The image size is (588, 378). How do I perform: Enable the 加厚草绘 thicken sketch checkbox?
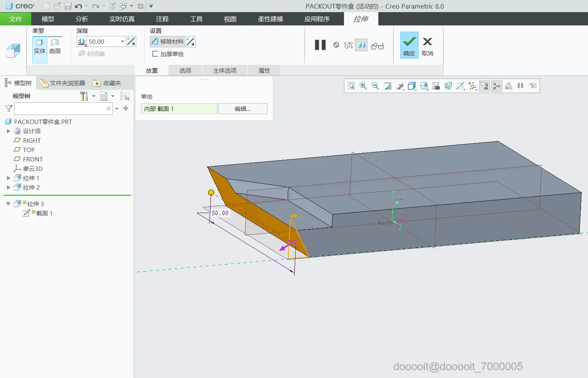pyautogui.click(x=155, y=54)
